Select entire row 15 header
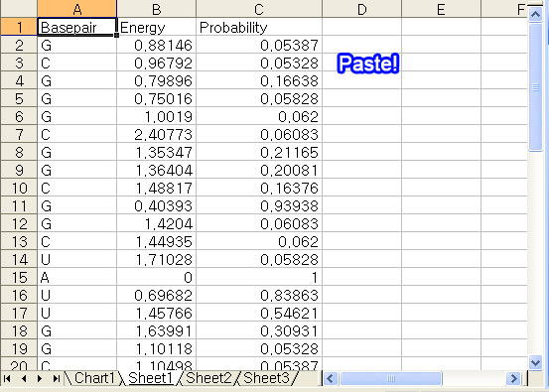Viewport: 549px width, 392px height. [19, 277]
